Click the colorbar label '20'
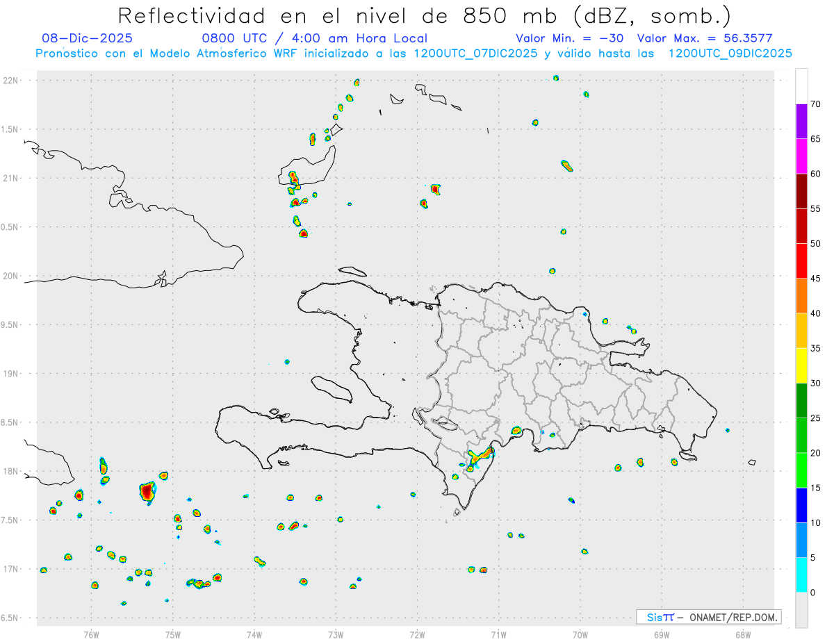This screenshot has width=834, height=644. click(x=815, y=453)
